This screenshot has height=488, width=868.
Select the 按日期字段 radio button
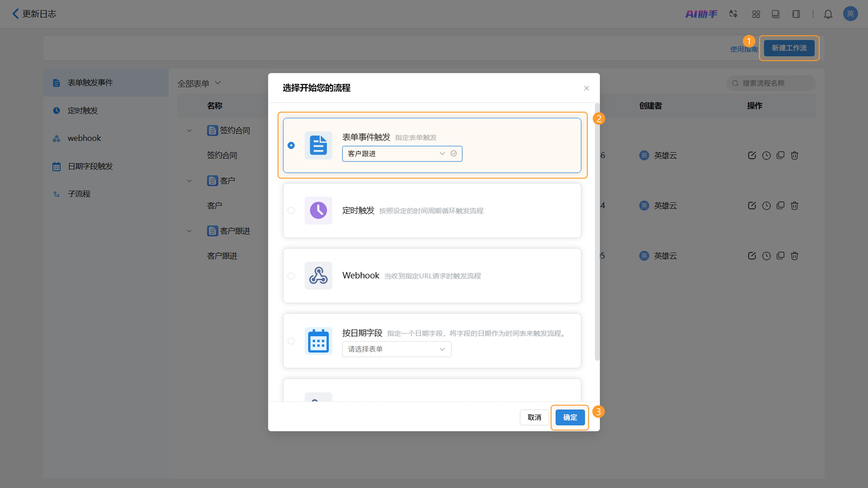click(x=291, y=341)
